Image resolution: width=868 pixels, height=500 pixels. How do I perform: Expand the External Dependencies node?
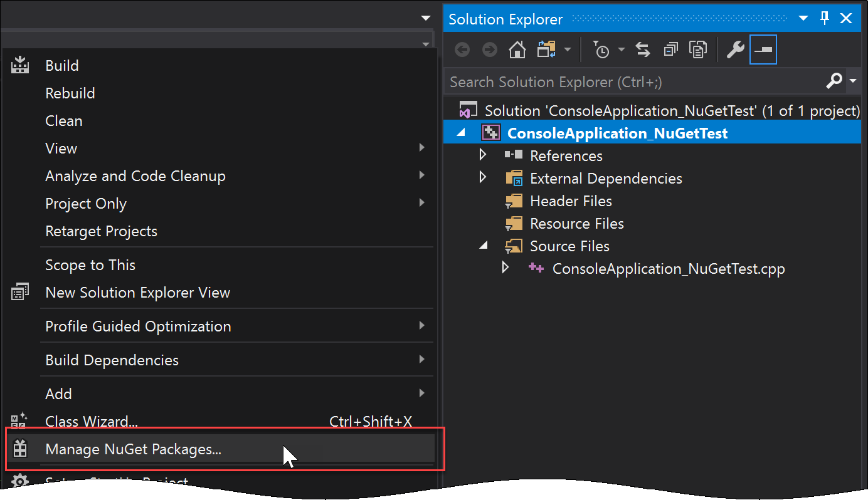(x=482, y=178)
